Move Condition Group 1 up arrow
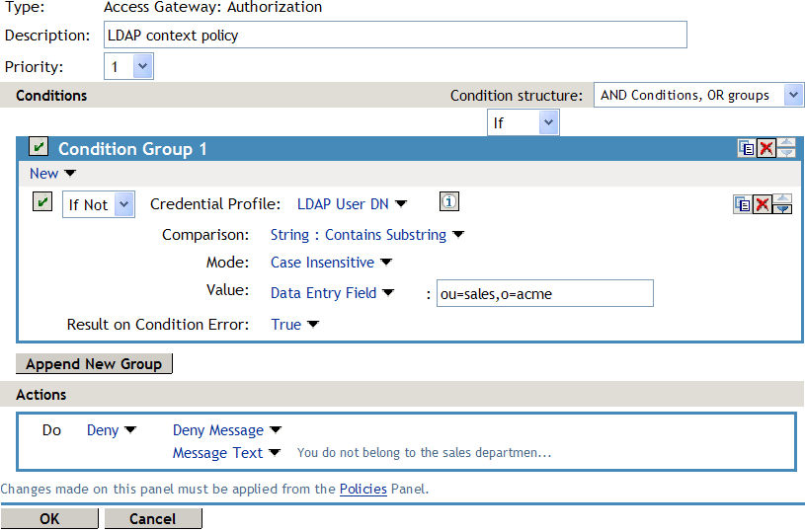The image size is (805, 532). tap(786, 143)
